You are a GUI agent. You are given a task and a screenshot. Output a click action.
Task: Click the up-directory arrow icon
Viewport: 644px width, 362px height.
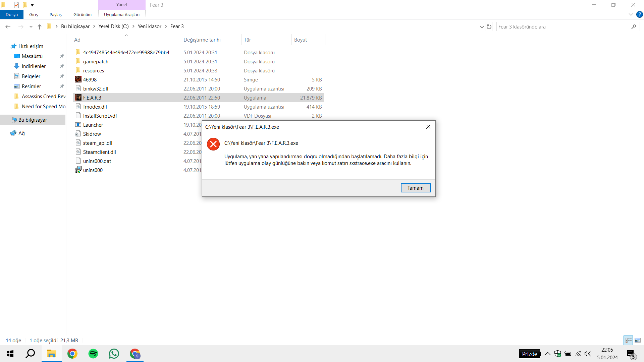point(40,27)
